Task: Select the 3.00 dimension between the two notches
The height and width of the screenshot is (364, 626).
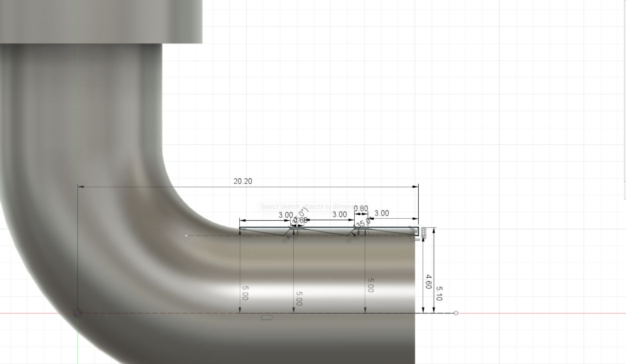Action: coord(339,214)
